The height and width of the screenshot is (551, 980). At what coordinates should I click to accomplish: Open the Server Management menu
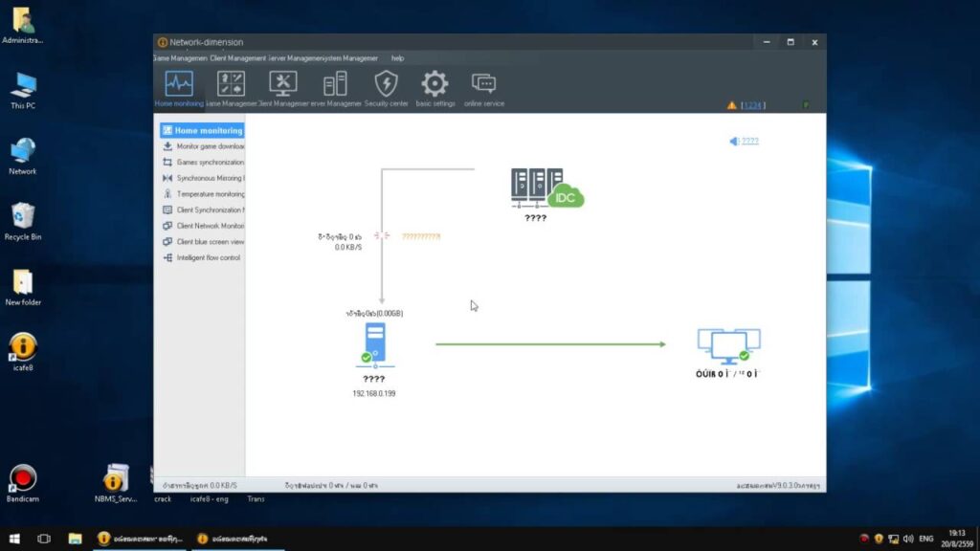pos(294,58)
